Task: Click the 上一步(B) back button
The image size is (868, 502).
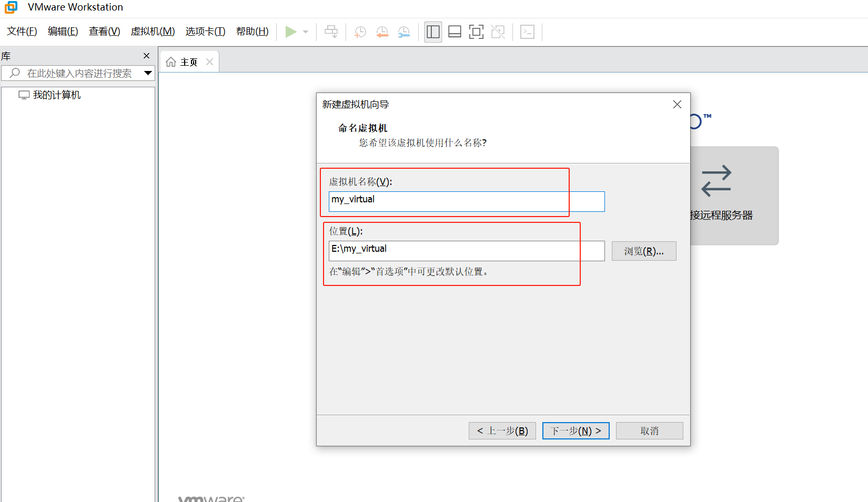Action: click(x=502, y=431)
